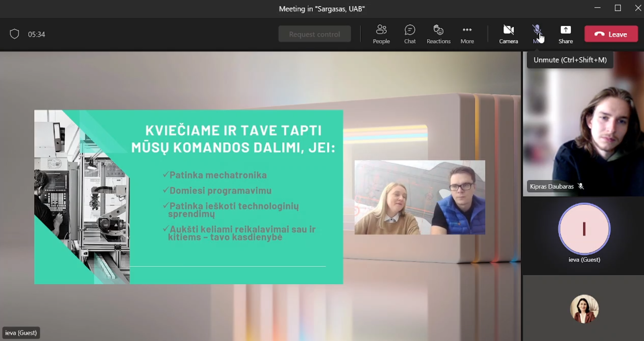Turn on the Camera
The image size is (644, 341).
click(x=508, y=34)
